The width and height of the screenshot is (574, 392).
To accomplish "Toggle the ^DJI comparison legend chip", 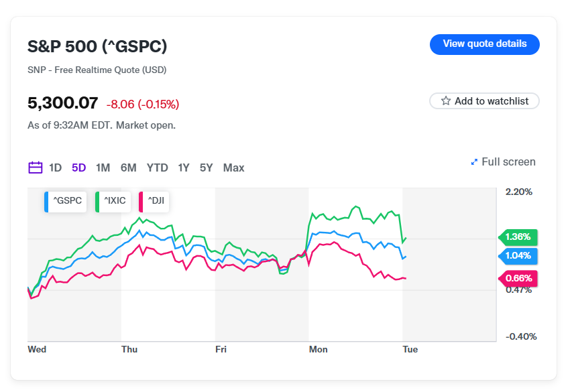I will [154, 202].
